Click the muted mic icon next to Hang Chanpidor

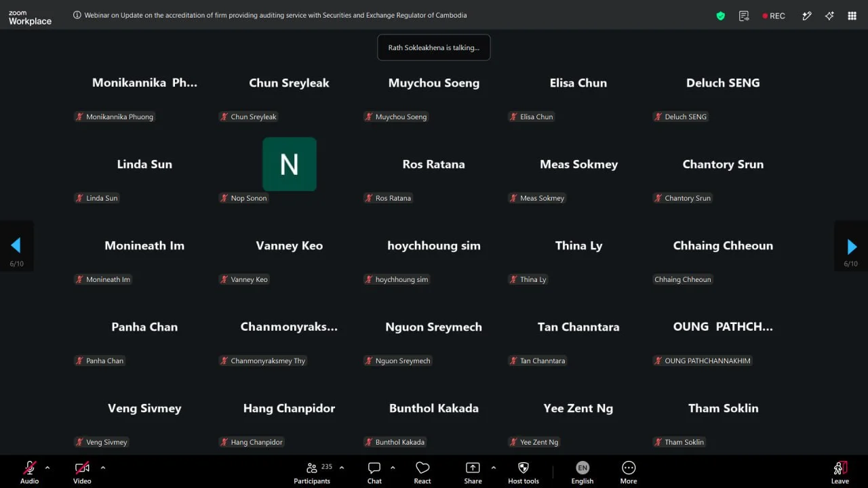point(224,442)
